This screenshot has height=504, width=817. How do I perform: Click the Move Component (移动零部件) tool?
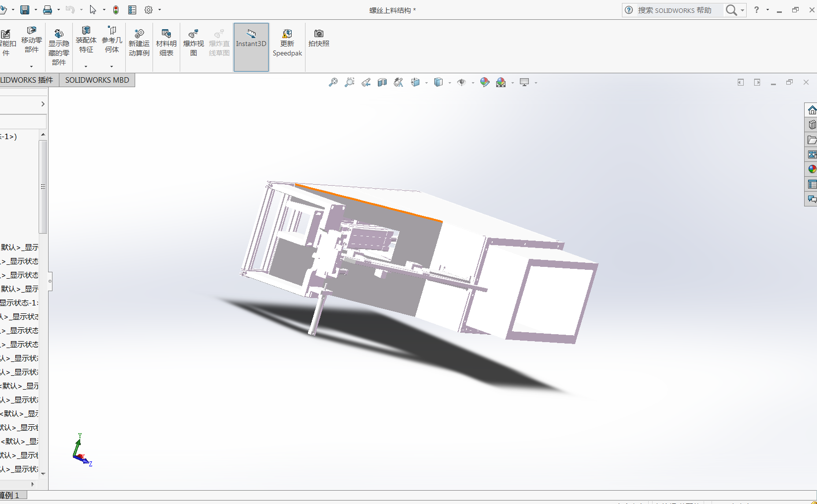tap(31, 40)
